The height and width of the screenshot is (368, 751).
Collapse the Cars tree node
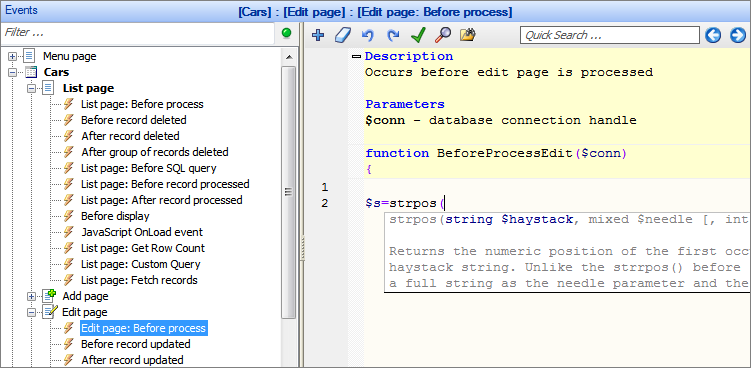[12, 73]
